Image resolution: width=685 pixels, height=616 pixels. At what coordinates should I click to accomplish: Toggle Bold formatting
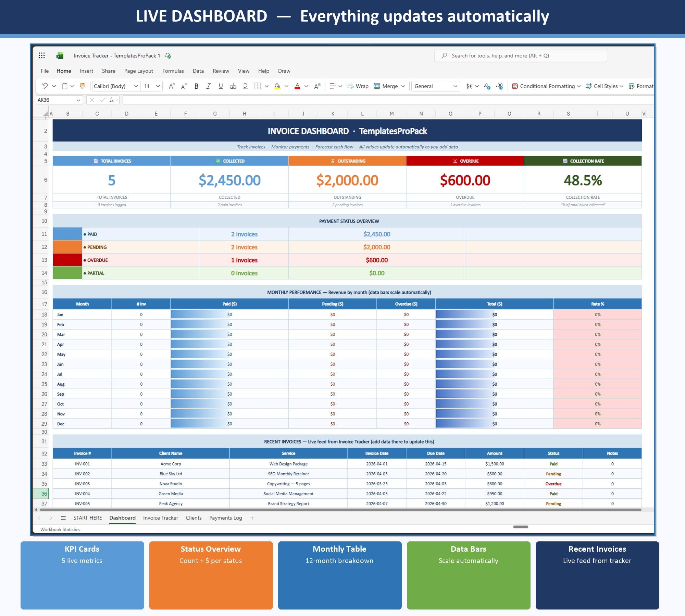point(196,86)
